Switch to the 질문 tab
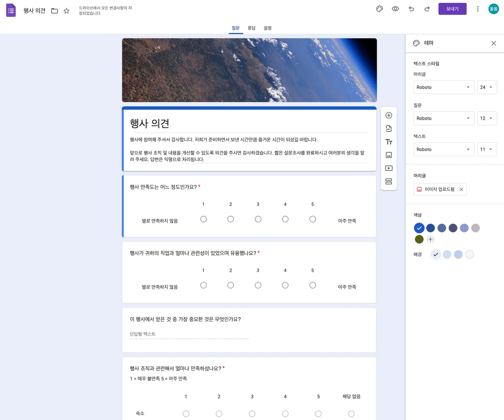This screenshot has width=504, height=420. (235, 28)
